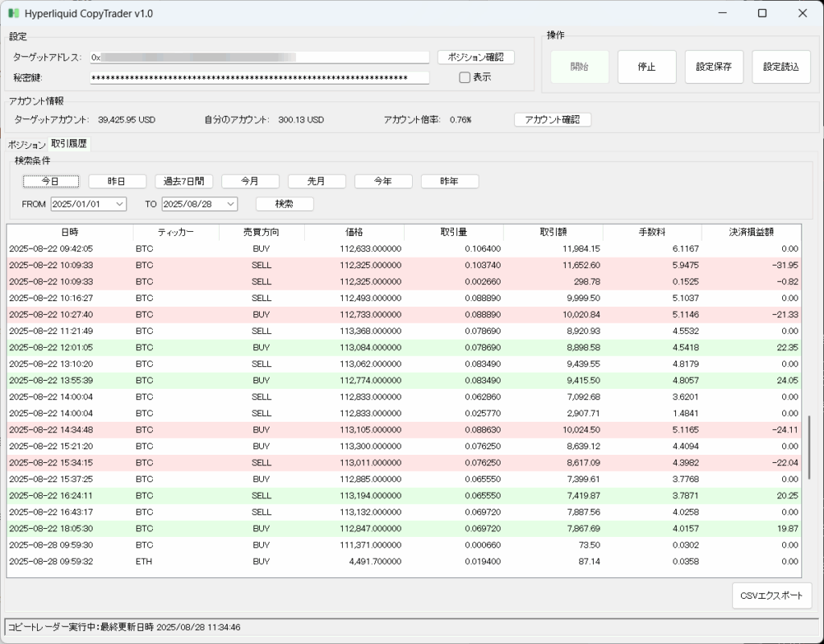Open the TO date dropdown
The width and height of the screenshot is (824, 644).
tap(231, 204)
